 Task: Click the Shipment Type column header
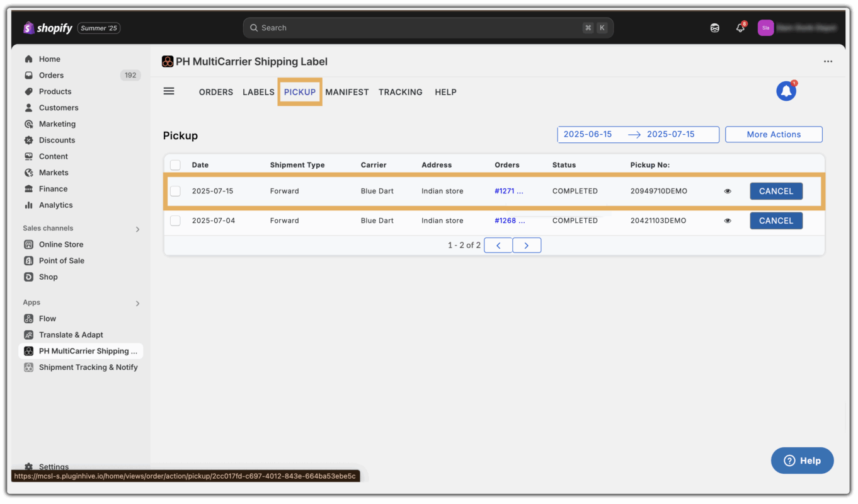tap(297, 165)
